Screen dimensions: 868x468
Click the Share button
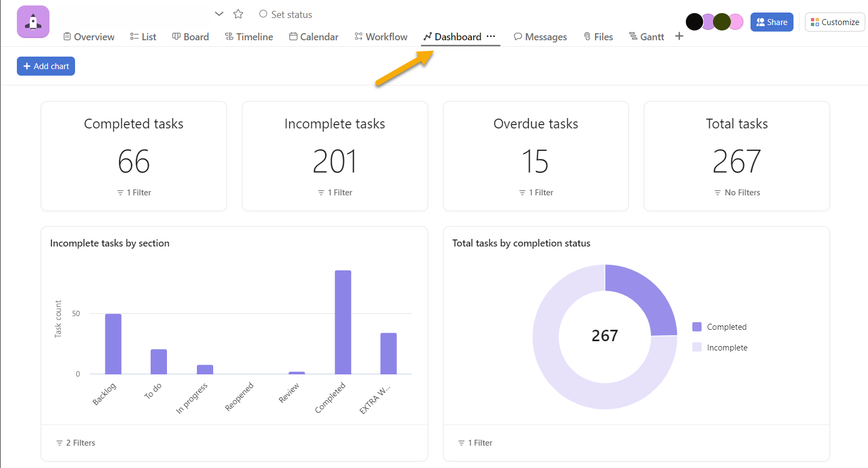772,22
